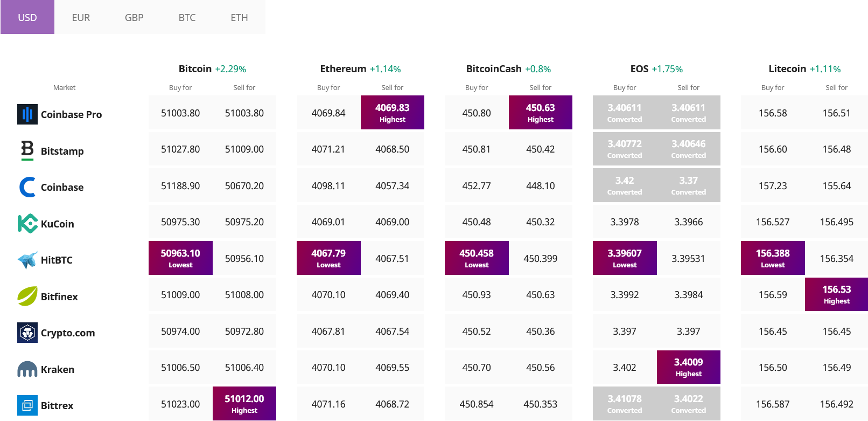The width and height of the screenshot is (868, 421).
Task: Click Bitstamp converted EOS buy 3.40772
Action: click(x=625, y=149)
